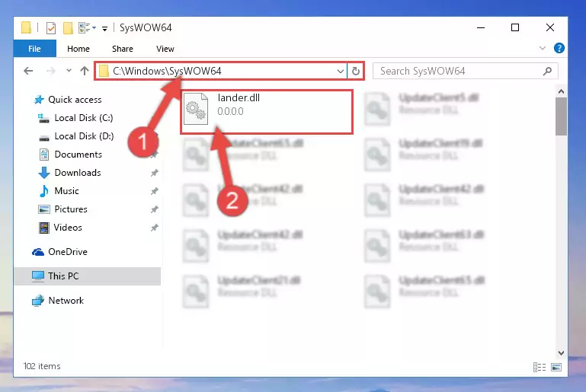Open the Customize Quick Access Toolbar dropdown
The height and width of the screenshot is (392, 586).
coord(104,28)
